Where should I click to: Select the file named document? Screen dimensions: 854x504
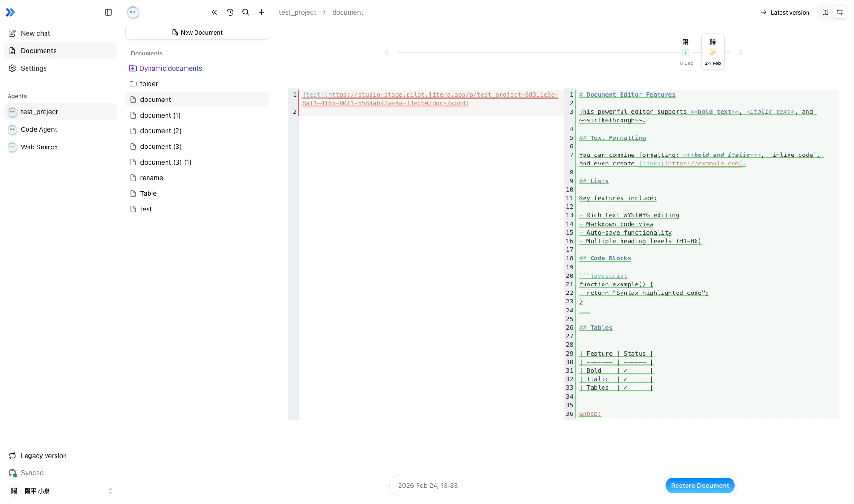click(x=197, y=100)
